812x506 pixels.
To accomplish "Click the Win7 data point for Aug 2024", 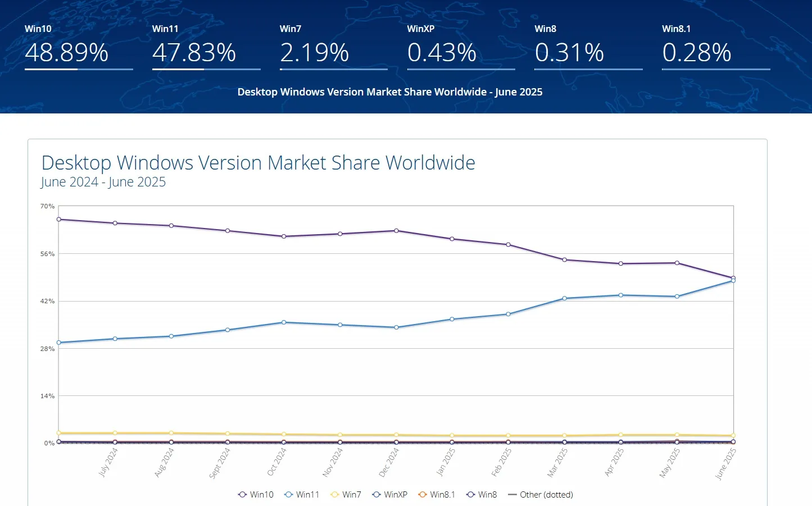I will pos(171,433).
